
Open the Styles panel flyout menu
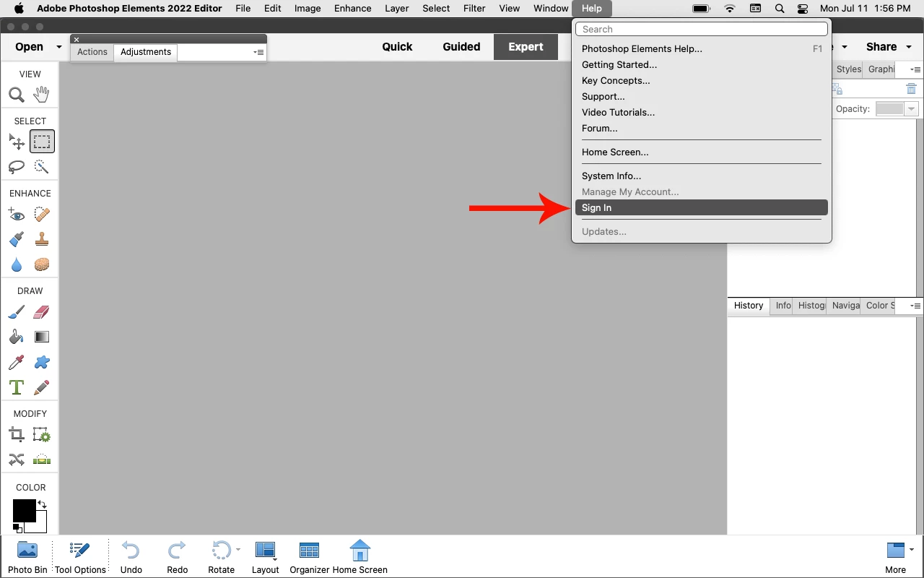click(915, 70)
